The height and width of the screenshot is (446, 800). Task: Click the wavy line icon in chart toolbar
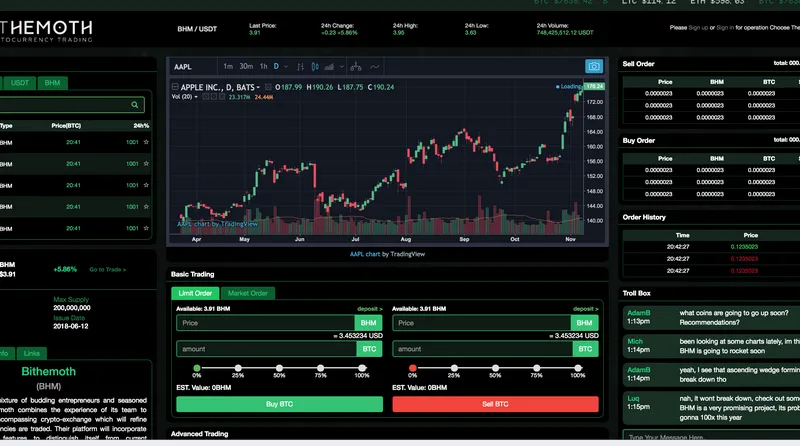click(374, 67)
